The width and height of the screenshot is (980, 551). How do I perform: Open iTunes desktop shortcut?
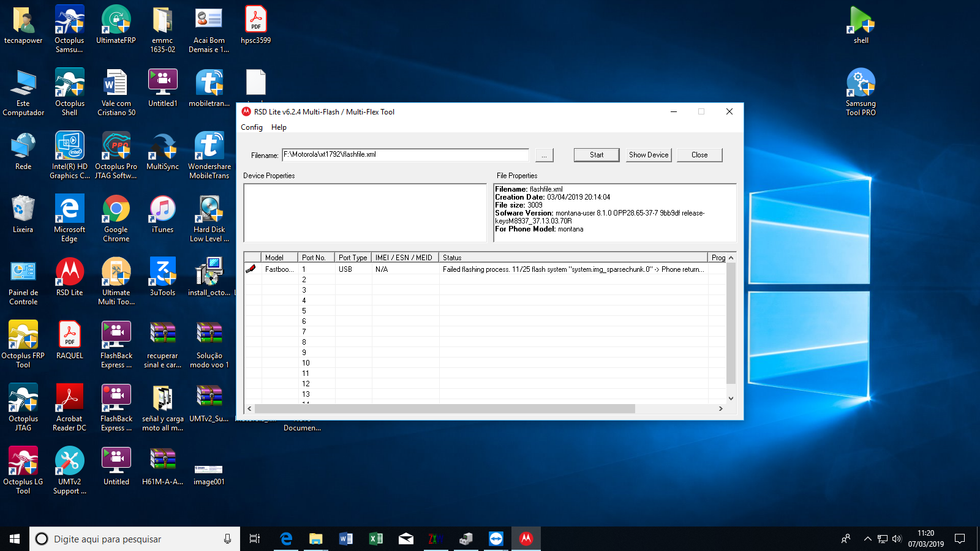pos(163,214)
